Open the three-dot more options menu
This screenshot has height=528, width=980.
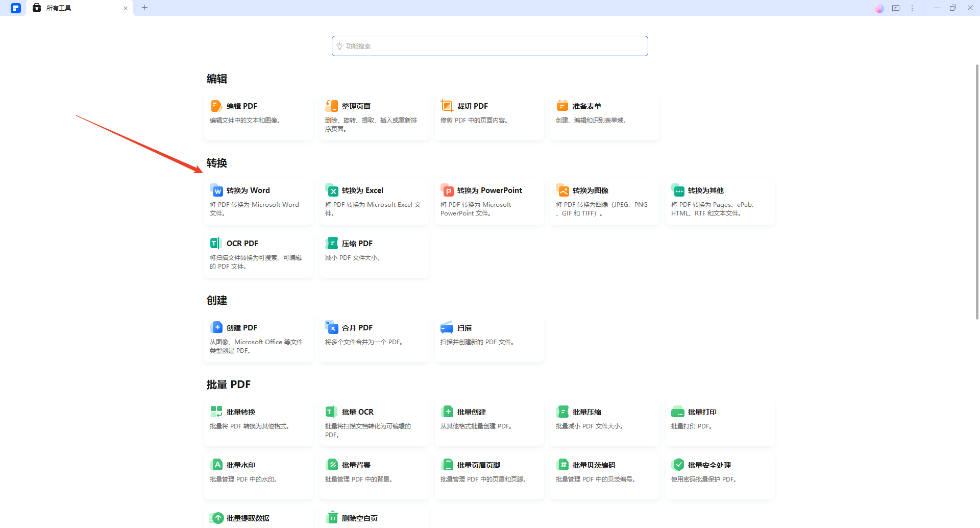[x=912, y=8]
